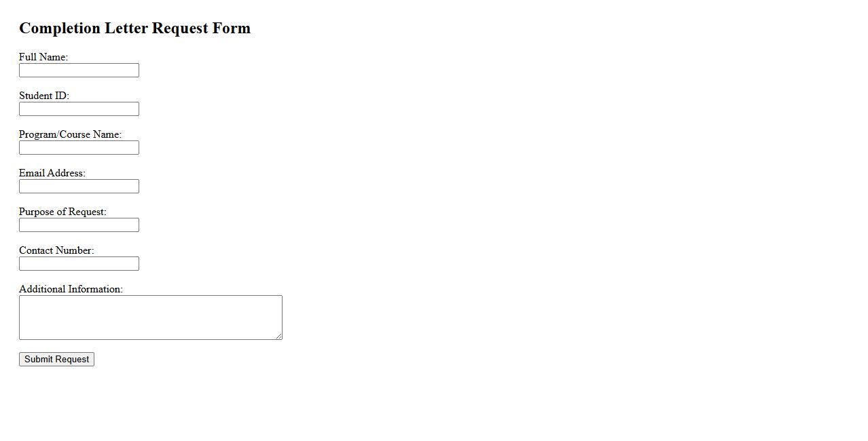This screenshot has width=868, height=441.
Task: Click the word "Completion" in the heading
Action: [x=60, y=28]
